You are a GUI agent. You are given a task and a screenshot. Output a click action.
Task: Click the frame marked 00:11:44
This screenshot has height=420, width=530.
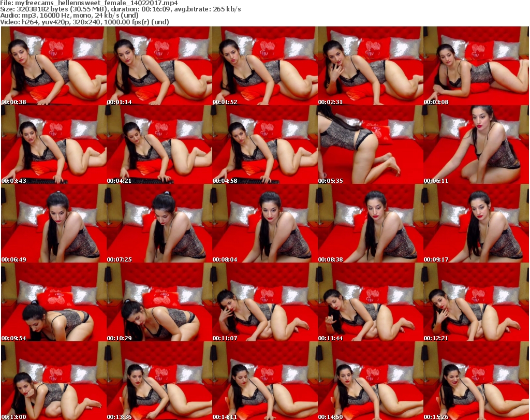[x=371, y=302]
